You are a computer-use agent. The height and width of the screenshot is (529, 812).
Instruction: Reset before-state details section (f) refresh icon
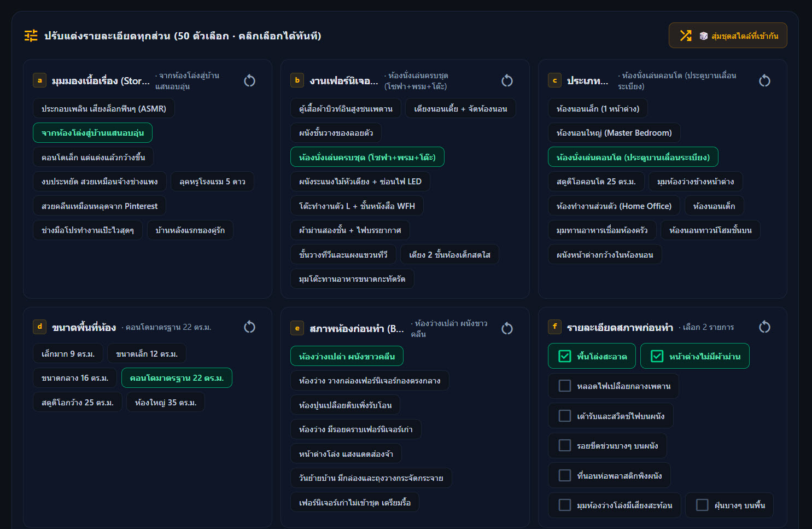tap(764, 327)
